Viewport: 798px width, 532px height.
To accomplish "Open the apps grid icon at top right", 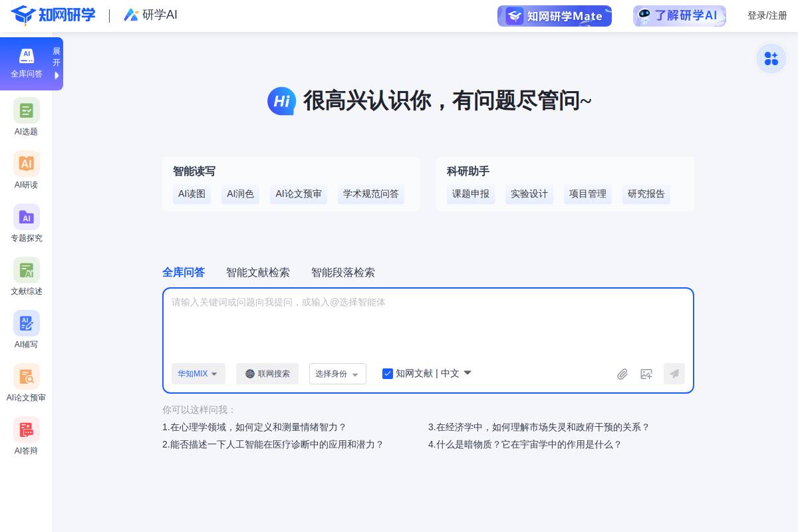I will (771, 59).
